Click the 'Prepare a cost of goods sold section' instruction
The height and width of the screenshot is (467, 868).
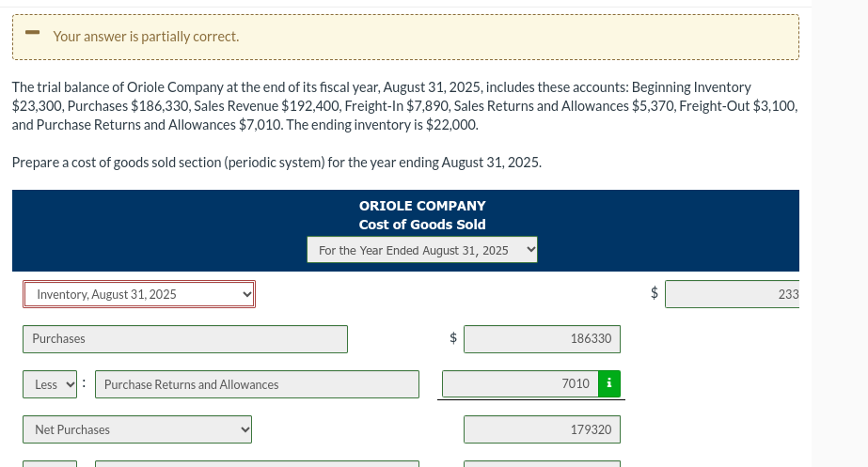[276, 163]
